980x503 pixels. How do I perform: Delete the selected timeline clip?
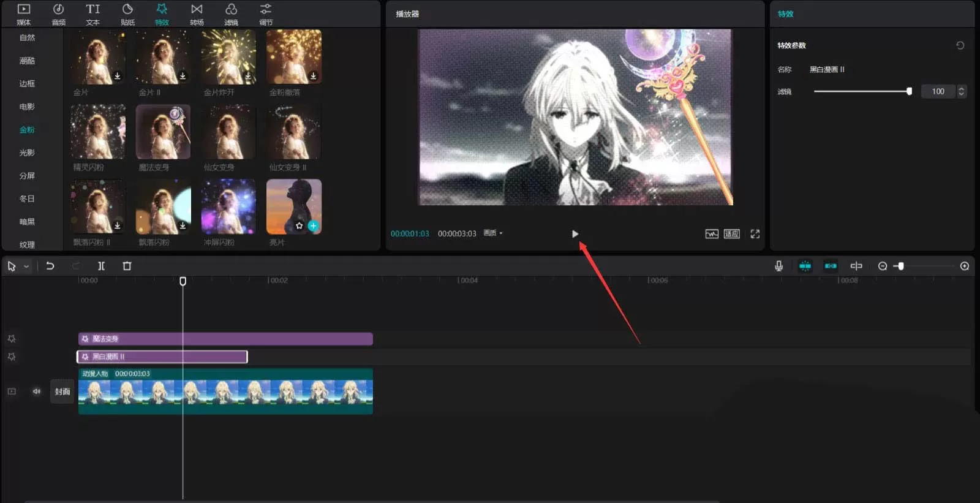[x=127, y=266]
